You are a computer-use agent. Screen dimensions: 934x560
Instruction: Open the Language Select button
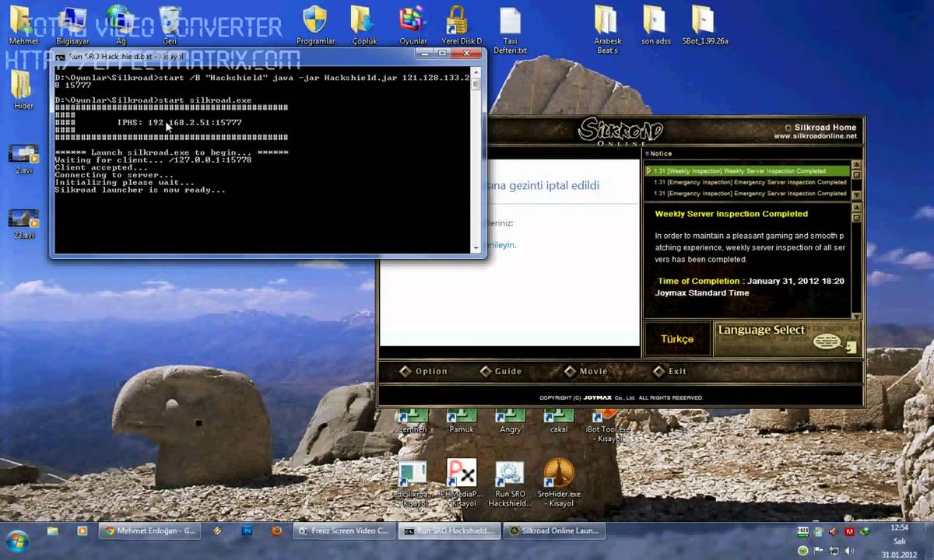pyautogui.click(x=787, y=339)
